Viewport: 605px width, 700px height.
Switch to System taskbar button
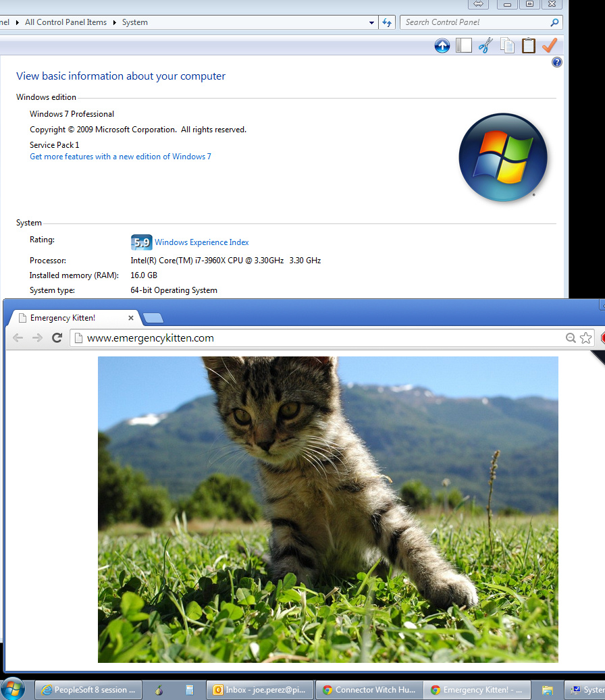585,690
